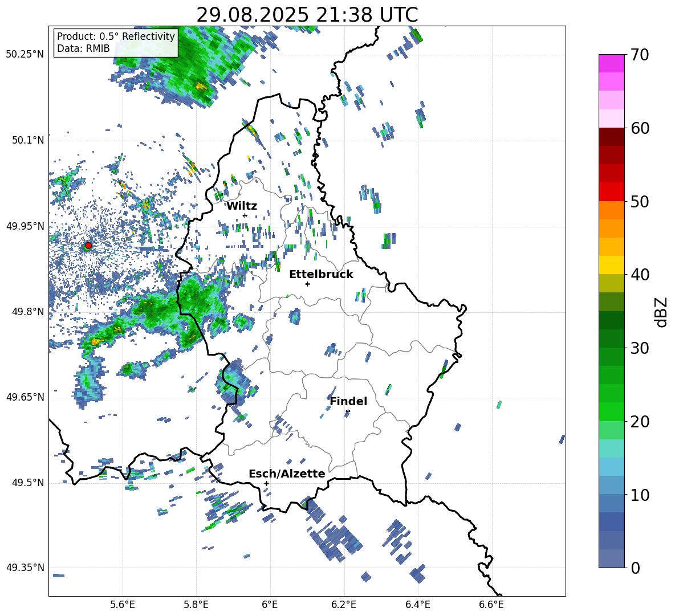Click the 70 tick on colorbar
This screenshot has width=675, height=616.
coord(640,55)
